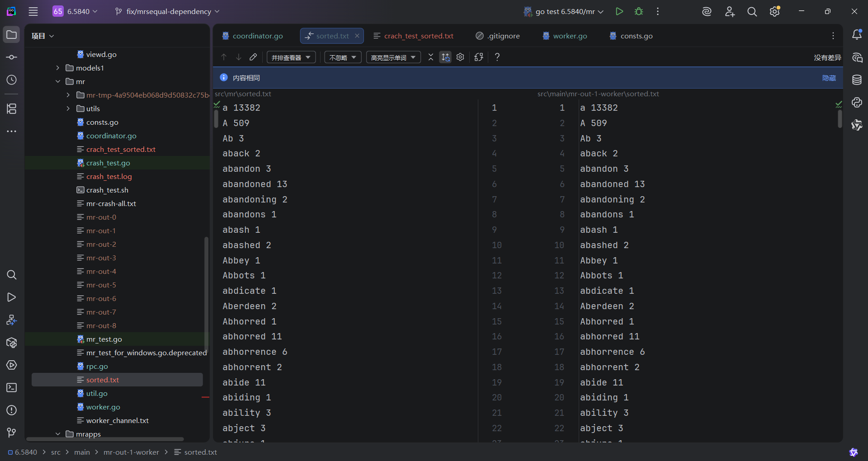Click the help question mark in diff toolbar
This screenshot has height=461, width=868.
click(x=497, y=57)
